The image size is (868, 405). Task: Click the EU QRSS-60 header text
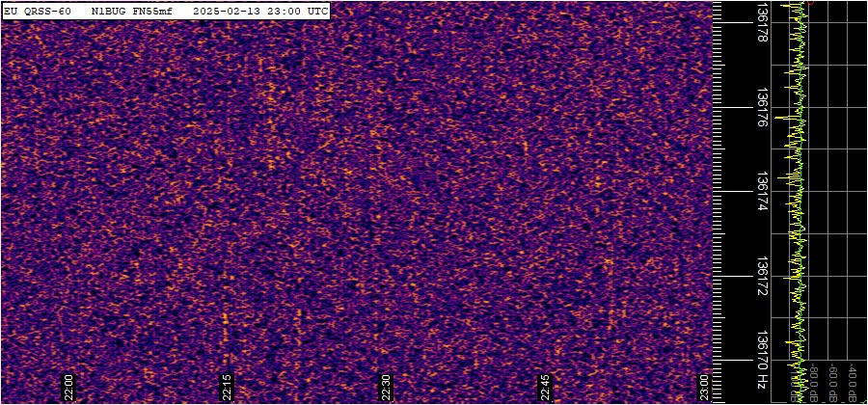38,11
